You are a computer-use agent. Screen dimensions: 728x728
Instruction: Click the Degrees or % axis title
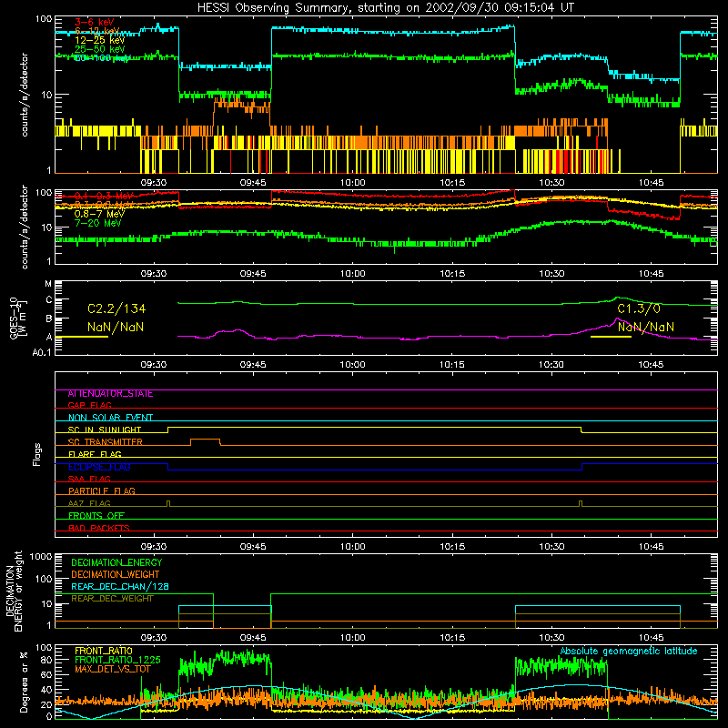pyautogui.click(x=24, y=682)
